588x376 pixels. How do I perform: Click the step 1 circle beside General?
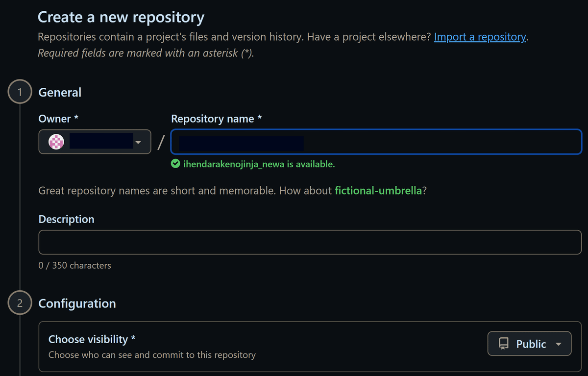pyautogui.click(x=20, y=91)
